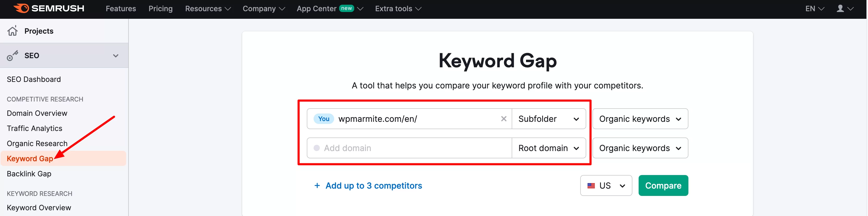The height and width of the screenshot is (216, 868).
Task: Open the Subfolder type dropdown
Action: 549,119
